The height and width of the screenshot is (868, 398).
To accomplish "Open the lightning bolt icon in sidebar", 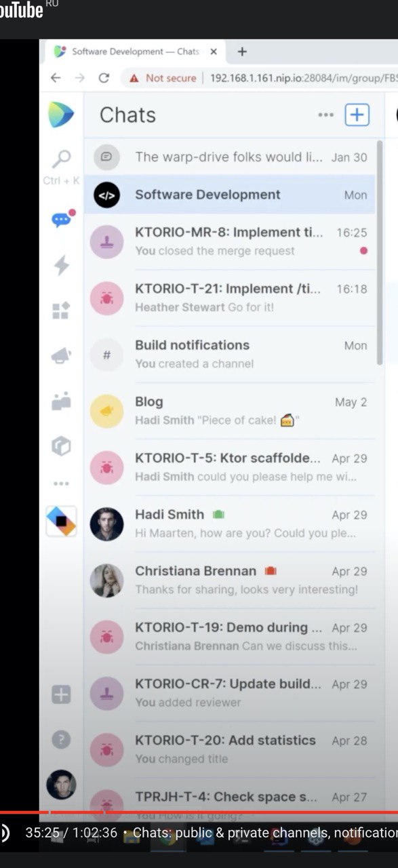I will 61,265.
